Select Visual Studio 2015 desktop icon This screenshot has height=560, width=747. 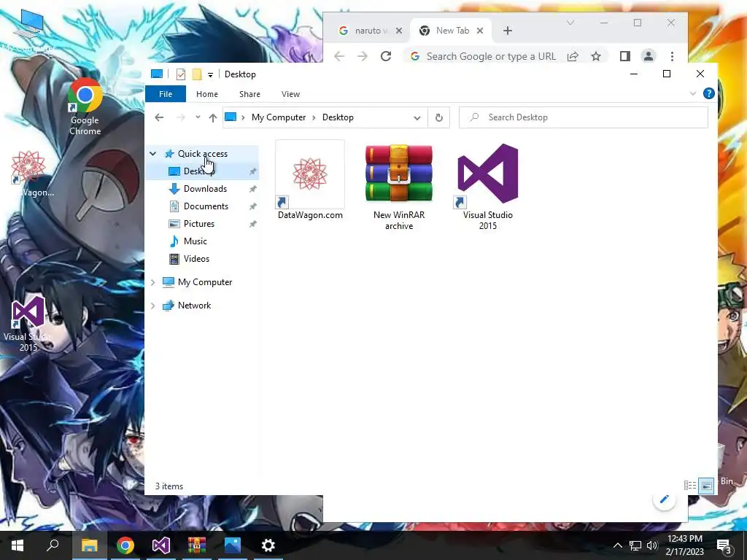28,324
